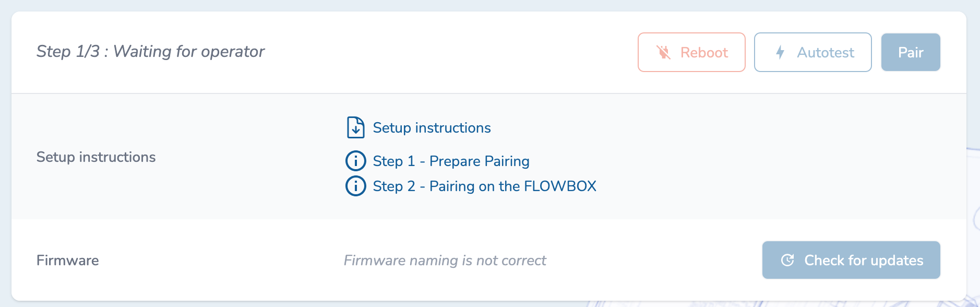Open the info icon for Step 1 - Prepare Pairing

click(355, 161)
